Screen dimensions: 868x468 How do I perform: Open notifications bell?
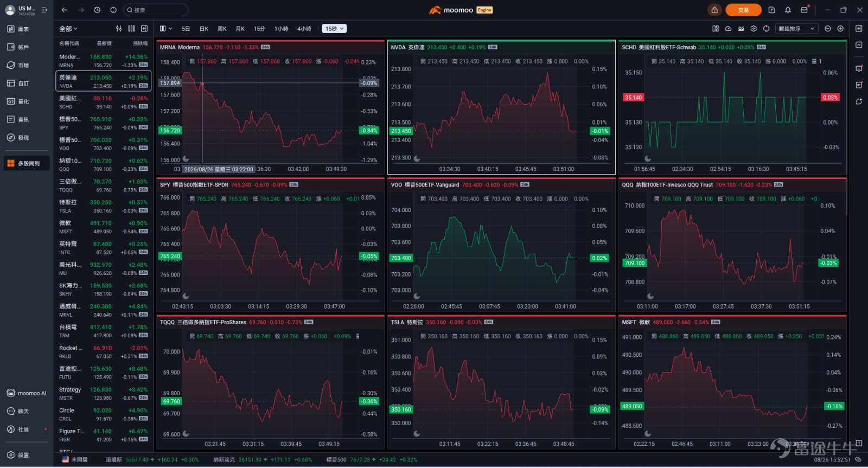coord(788,10)
